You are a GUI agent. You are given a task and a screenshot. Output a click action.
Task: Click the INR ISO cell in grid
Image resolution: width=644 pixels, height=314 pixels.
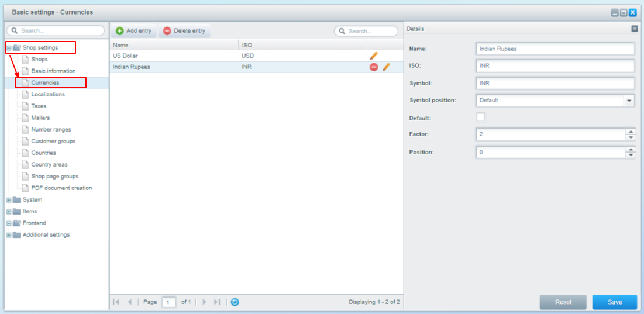point(247,67)
